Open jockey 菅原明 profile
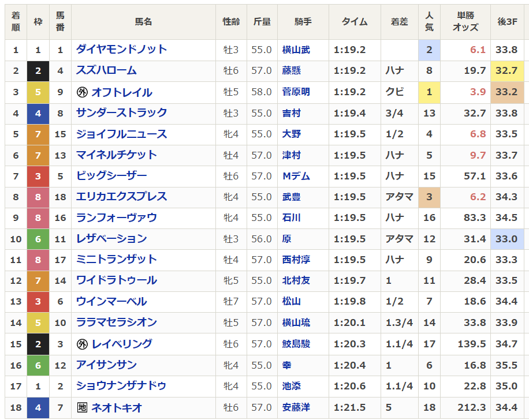This screenshot has width=529, height=420. (296, 92)
